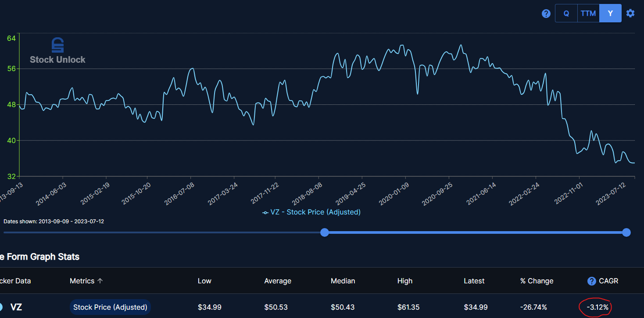
Task: Click the -3.12% CAGR value
Action: point(597,307)
